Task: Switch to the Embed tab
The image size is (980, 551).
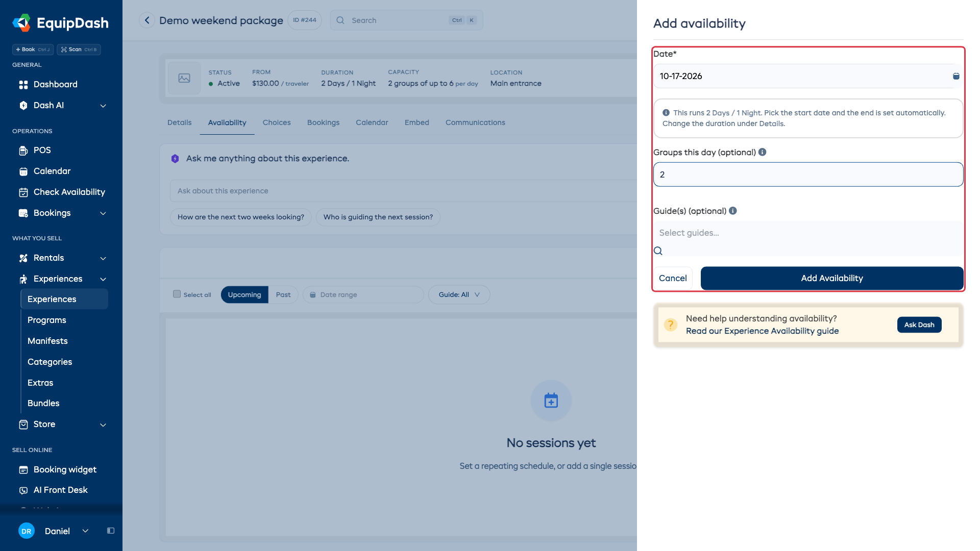Action: (417, 122)
